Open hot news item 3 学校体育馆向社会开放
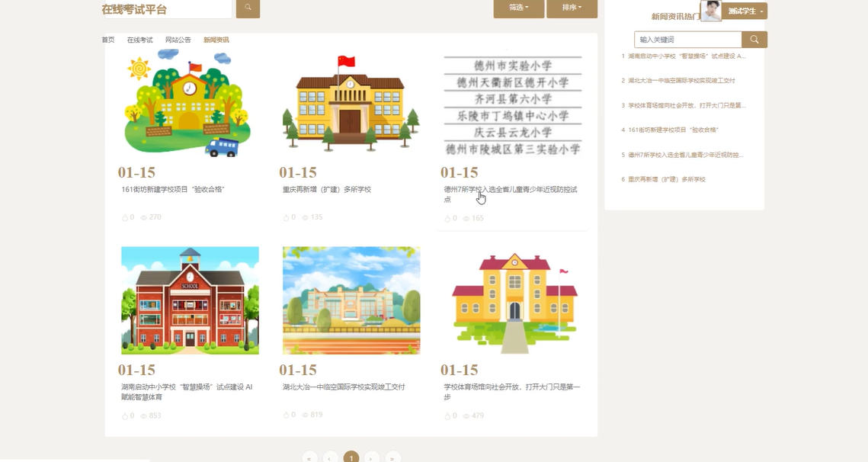The width and height of the screenshot is (868, 462). pos(684,105)
